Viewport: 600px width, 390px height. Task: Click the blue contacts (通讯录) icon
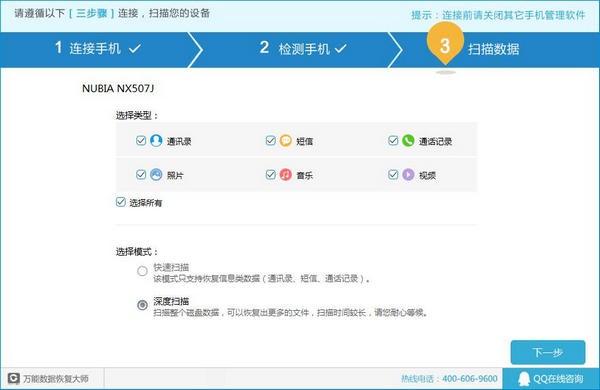tap(156, 141)
